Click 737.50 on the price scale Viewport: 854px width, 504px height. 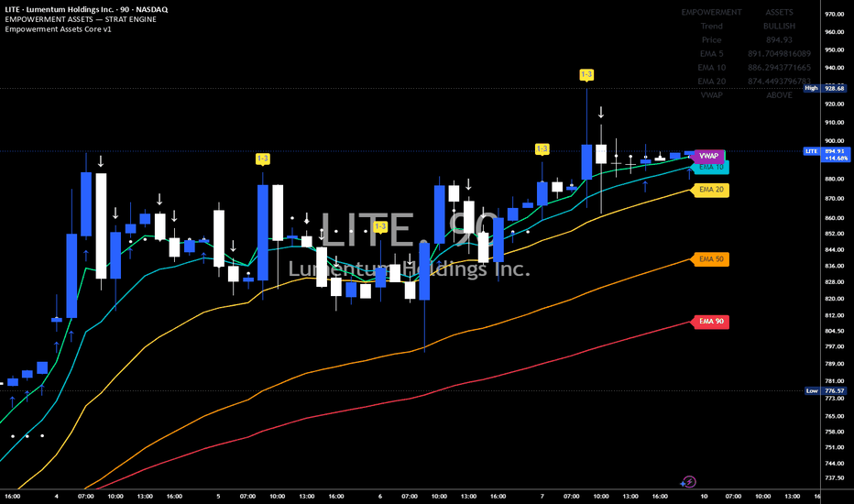pos(835,477)
